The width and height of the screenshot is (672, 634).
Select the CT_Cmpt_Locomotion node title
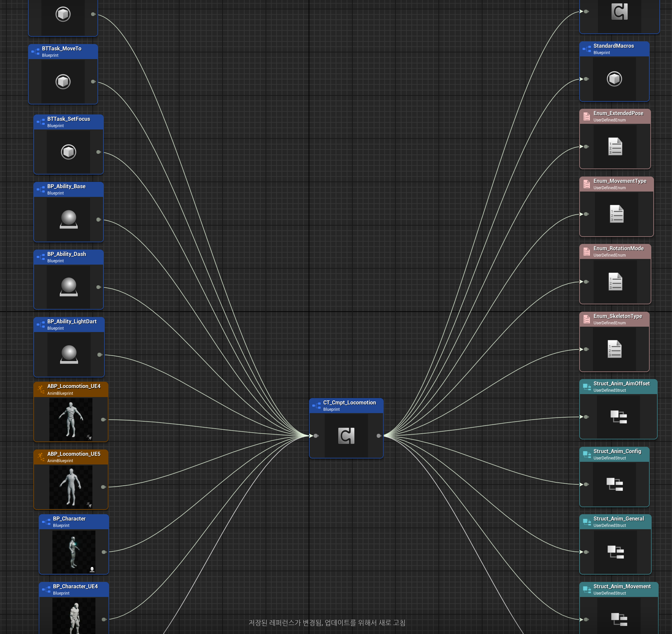(x=350, y=402)
